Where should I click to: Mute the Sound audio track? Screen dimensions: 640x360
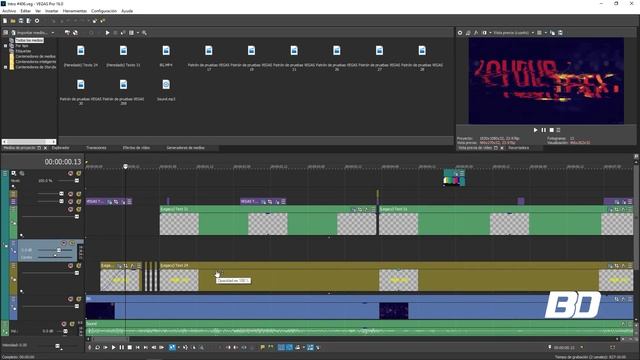64,324
